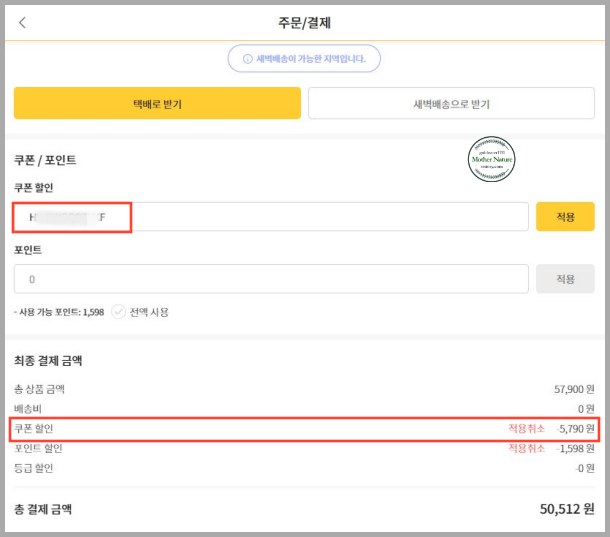Click the 총 결제 금액 label
Screen dimensions: 610x537
(43, 509)
